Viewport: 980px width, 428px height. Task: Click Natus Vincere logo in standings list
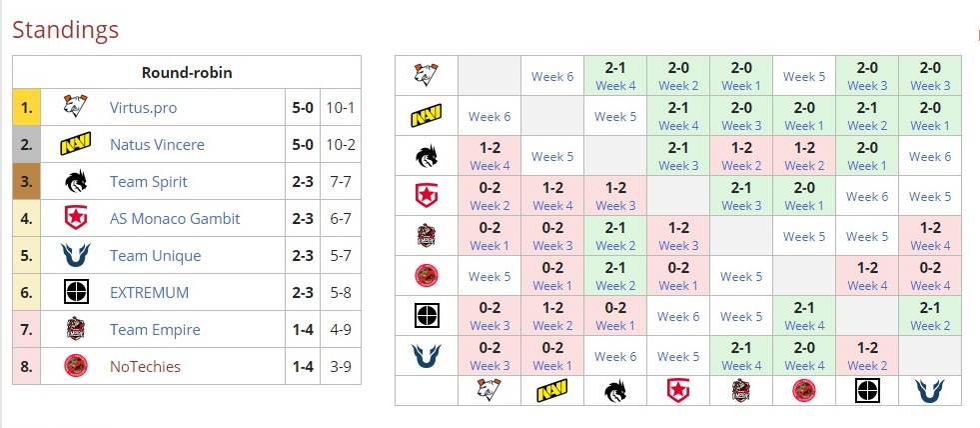75,145
